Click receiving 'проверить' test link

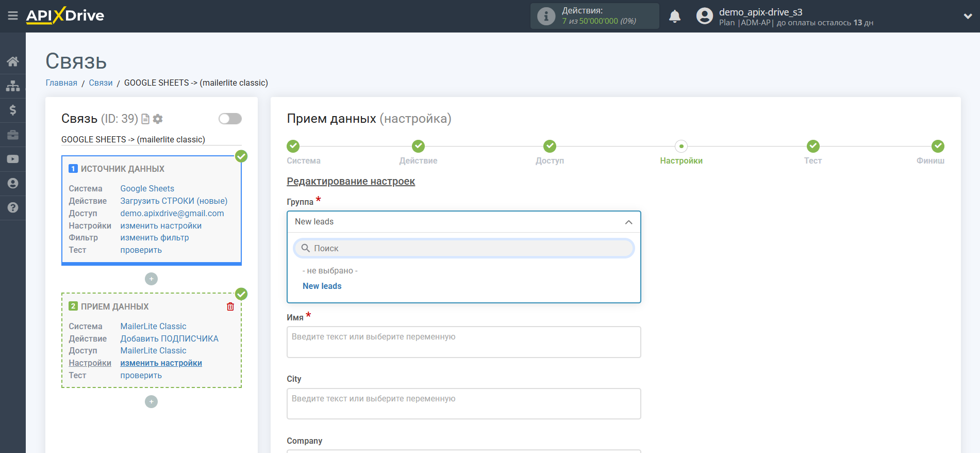[x=141, y=376]
